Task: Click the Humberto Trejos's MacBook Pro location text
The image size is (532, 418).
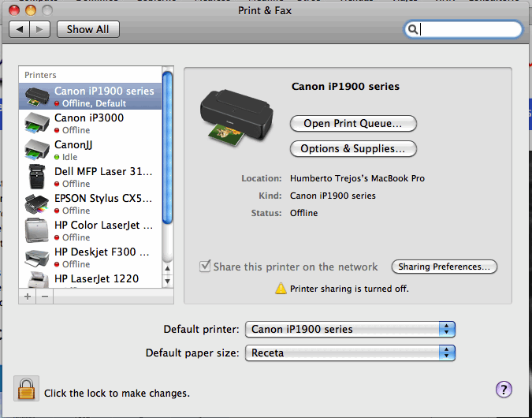Action: click(x=357, y=178)
